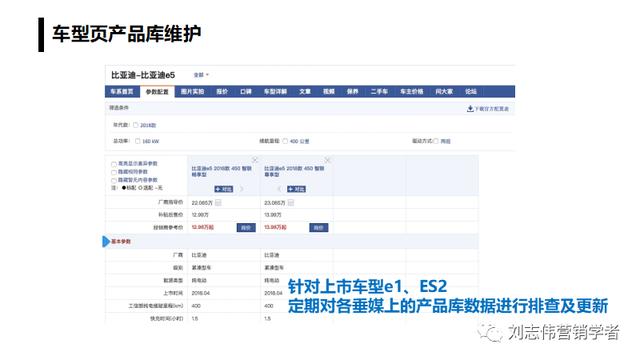Click the blue triangle marker at 基本参数
This screenshot has height=360, width=640.
point(106,242)
